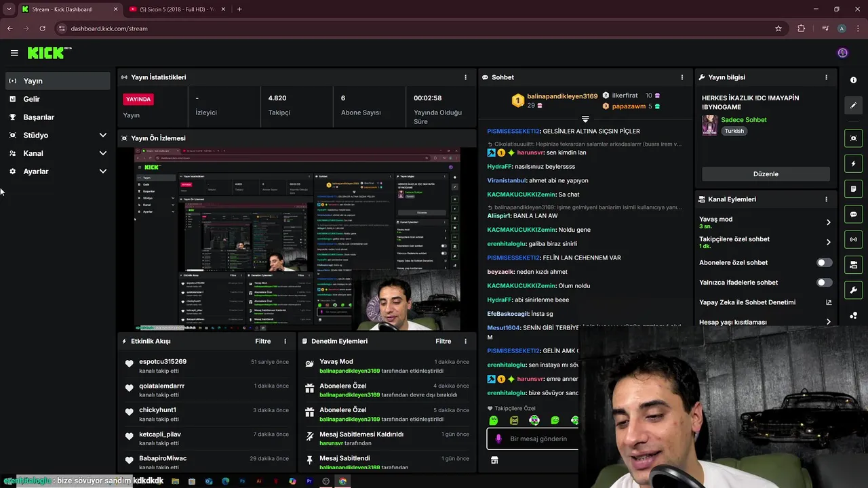Toggle the wrench stream info widget icon
The height and width of the screenshot is (488, 868).
coord(853,290)
